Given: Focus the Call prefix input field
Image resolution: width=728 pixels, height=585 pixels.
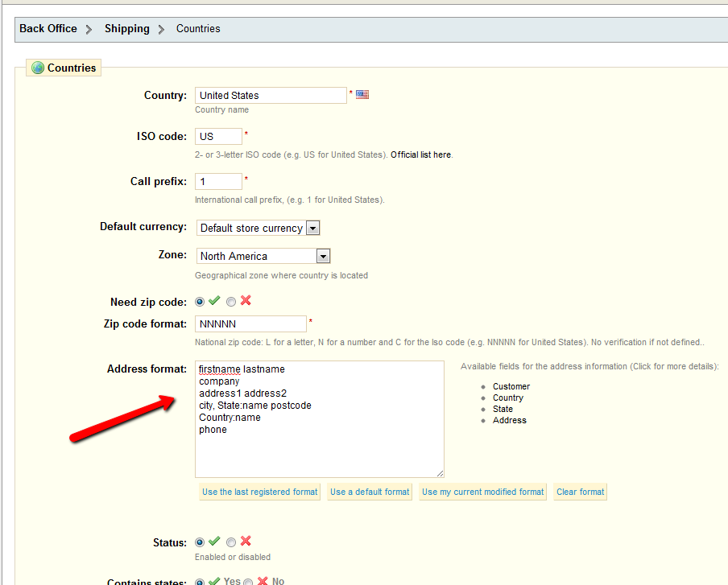Looking at the screenshot, I should [218, 181].
